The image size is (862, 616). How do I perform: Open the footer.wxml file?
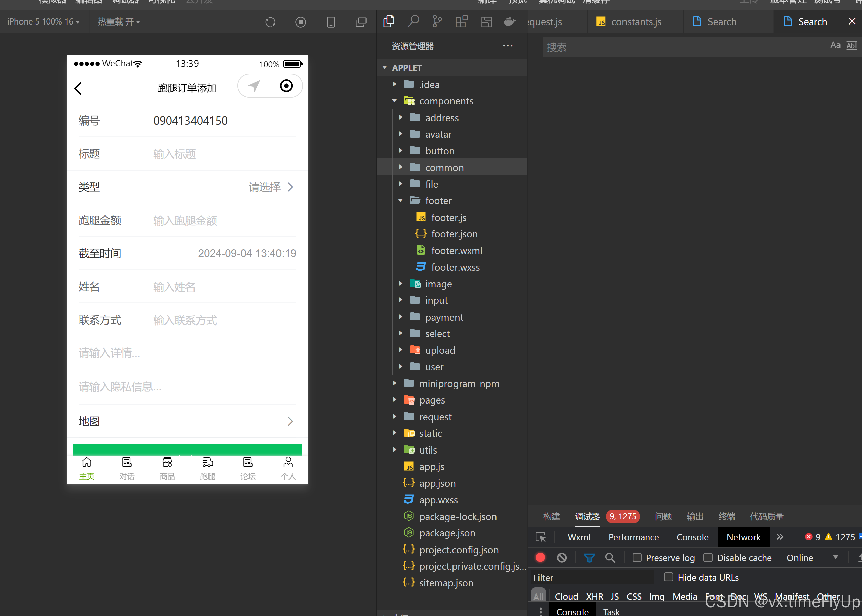456,251
